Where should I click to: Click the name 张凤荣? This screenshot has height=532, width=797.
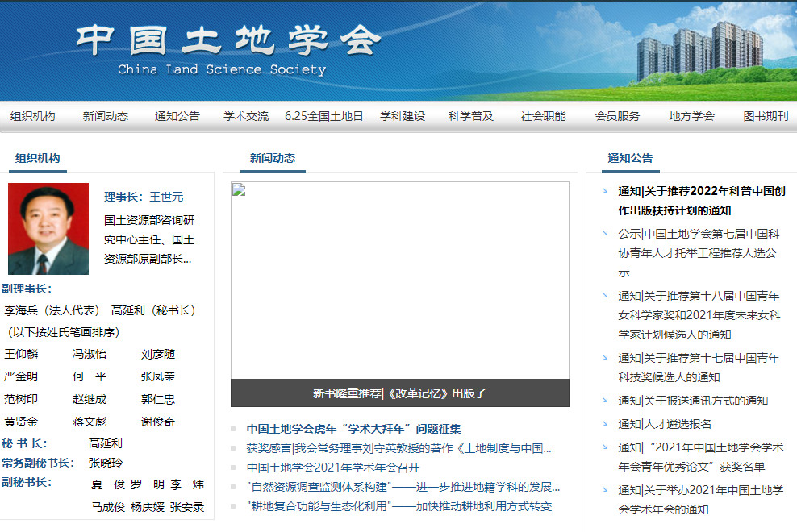(158, 376)
